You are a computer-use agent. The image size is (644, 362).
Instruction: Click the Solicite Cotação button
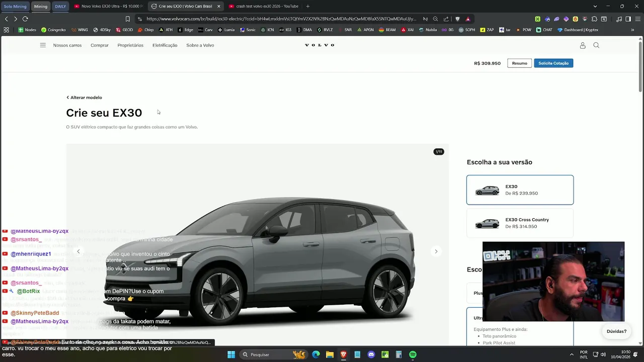point(553,63)
